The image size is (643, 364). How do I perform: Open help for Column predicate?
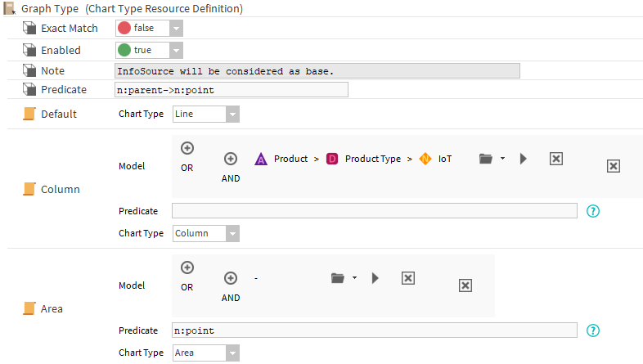pos(594,211)
